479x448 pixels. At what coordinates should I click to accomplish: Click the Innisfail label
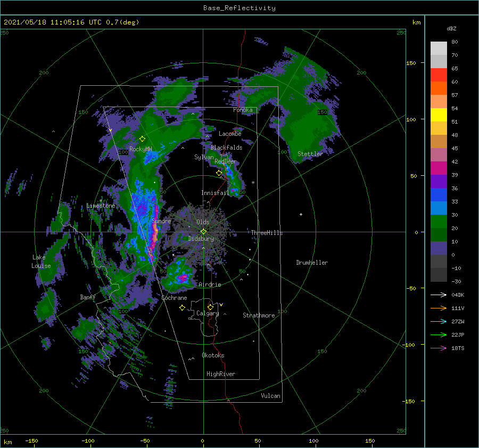click(215, 193)
